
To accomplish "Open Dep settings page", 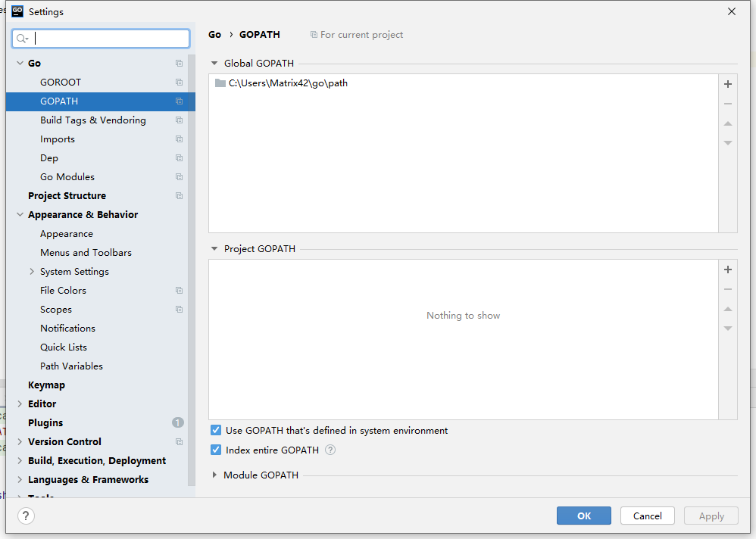I will click(49, 158).
